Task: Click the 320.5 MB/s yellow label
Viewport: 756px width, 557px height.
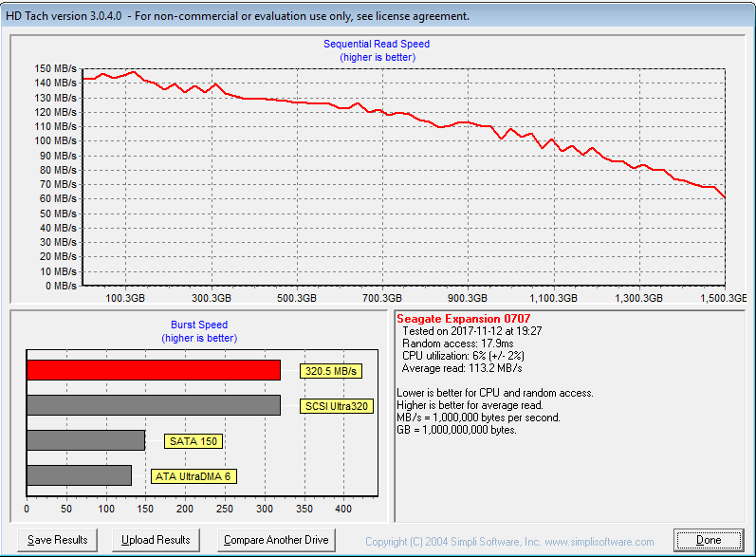Action: 327,371
